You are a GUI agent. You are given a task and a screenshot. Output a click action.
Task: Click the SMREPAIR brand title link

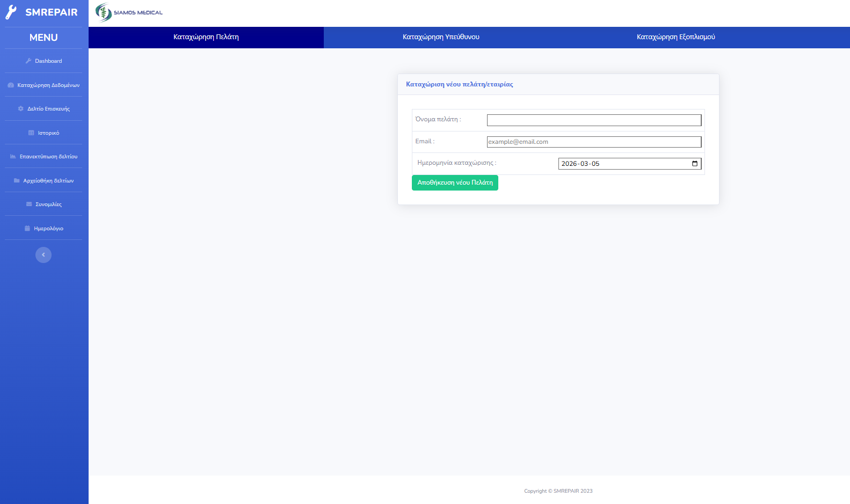click(x=52, y=12)
